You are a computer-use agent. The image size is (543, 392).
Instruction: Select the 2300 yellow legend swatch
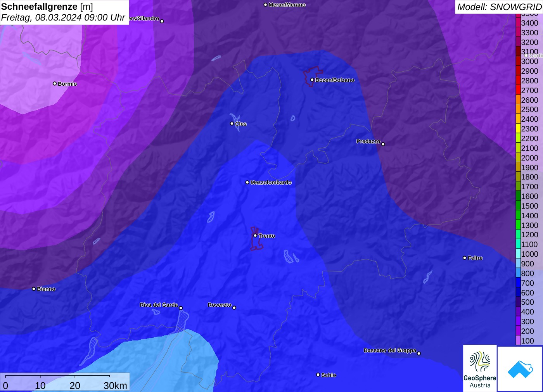(518, 128)
